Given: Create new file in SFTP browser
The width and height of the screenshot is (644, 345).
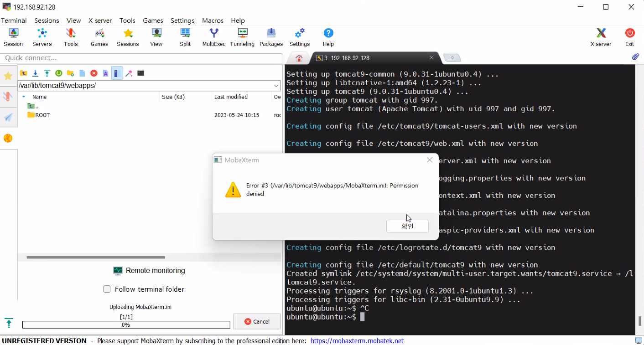Looking at the screenshot, I should (x=82, y=73).
